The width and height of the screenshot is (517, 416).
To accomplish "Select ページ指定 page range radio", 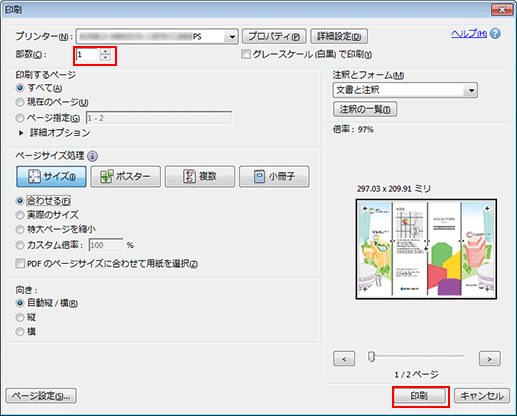I will click(20, 118).
